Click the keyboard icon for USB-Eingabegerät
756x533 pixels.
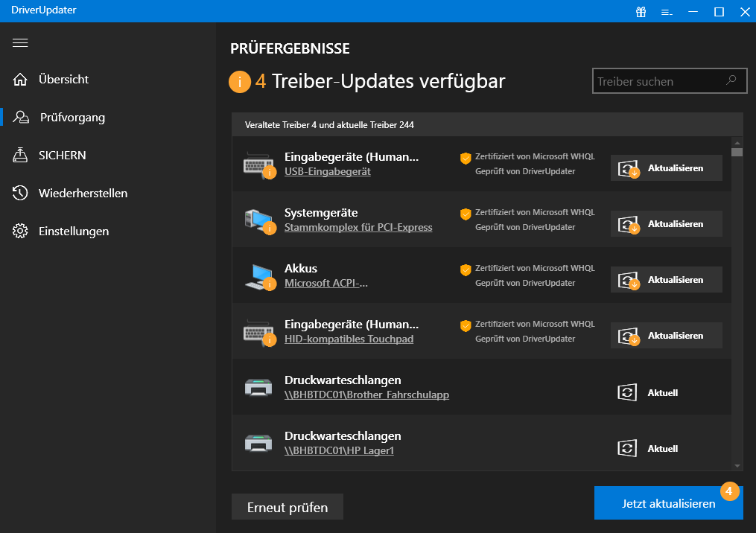coord(258,165)
